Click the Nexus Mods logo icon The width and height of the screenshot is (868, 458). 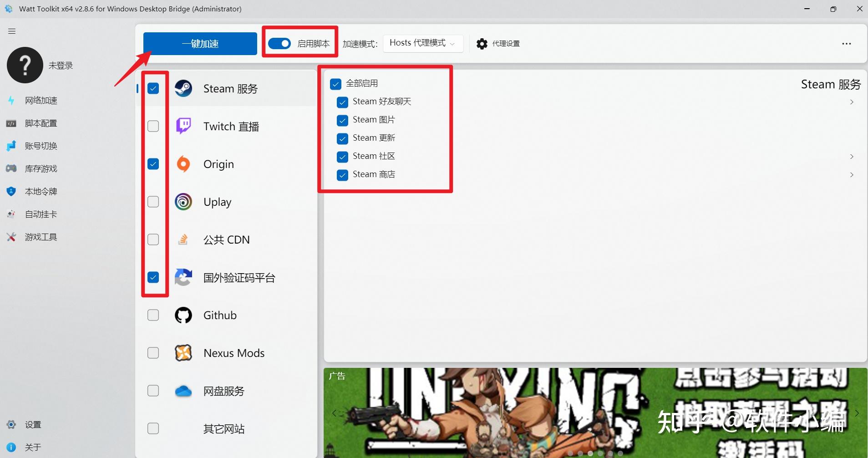click(x=183, y=353)
